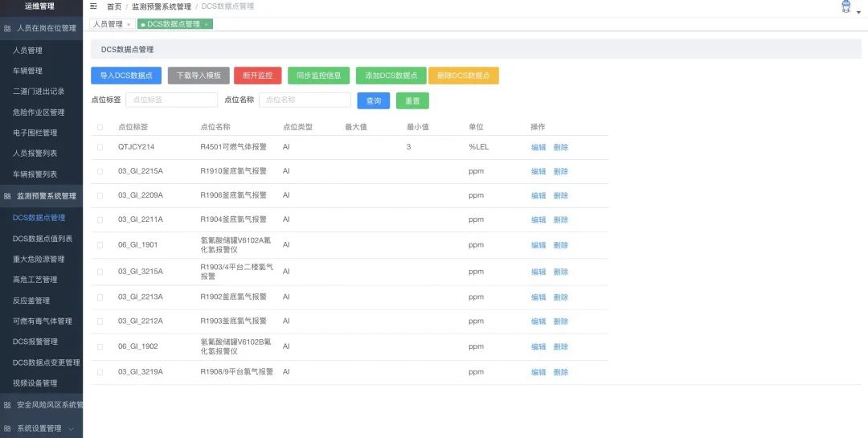Open DCS数据点变更管理 in the sidebar

[47, 362]
